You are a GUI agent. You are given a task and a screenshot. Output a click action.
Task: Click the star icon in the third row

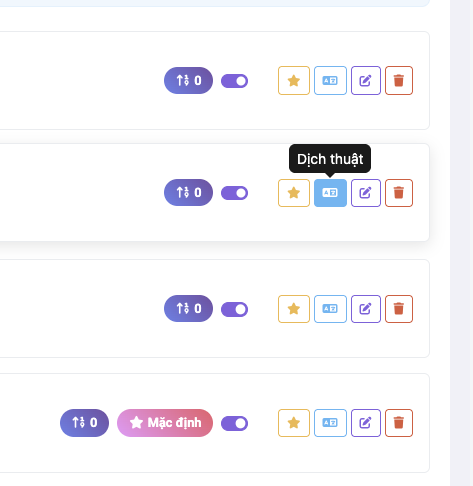point(294,309)
